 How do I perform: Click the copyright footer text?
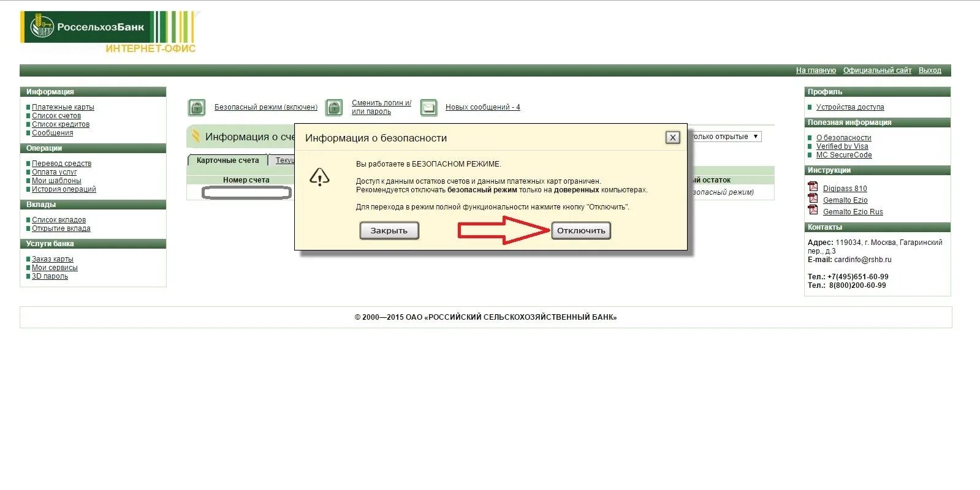[485, 317]
